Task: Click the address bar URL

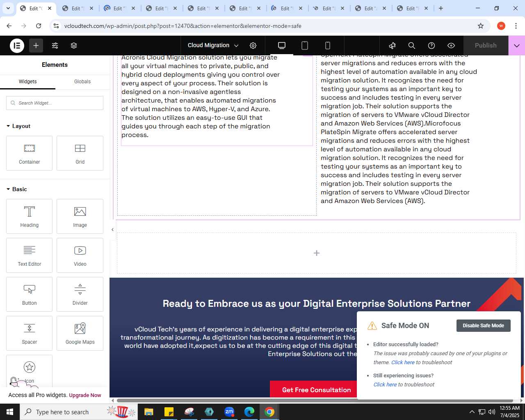Action: tap(183, 26)
